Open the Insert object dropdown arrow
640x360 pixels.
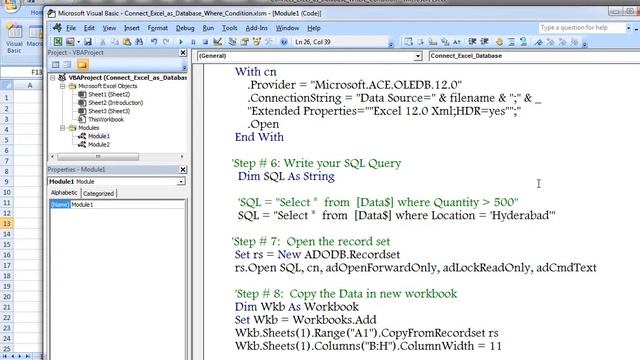[x=78, y=42]
